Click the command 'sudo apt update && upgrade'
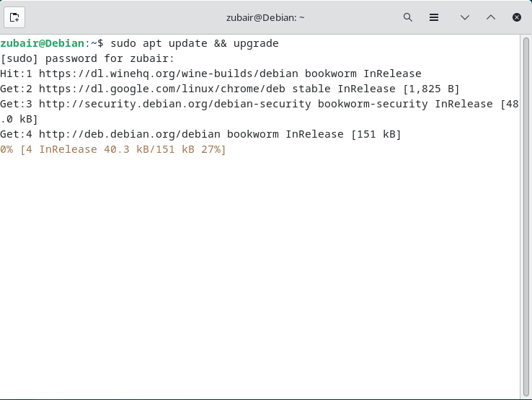Screen dimensions: 532x400 coord(195,44)
